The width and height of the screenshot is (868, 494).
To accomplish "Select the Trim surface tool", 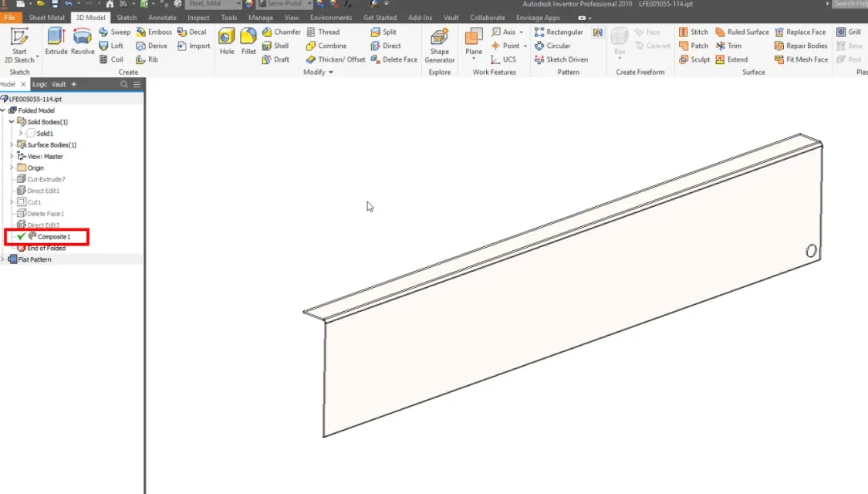I will [728, 46].
